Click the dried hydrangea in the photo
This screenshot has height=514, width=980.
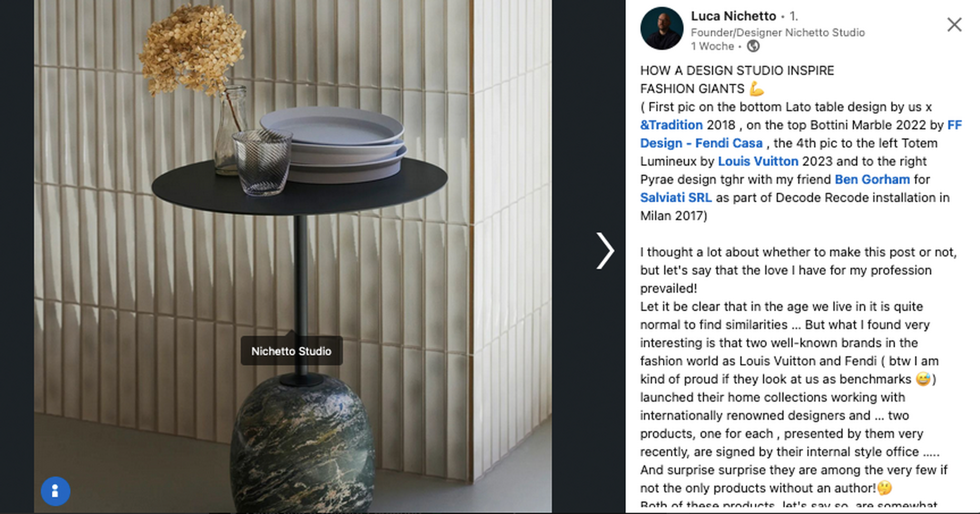pos(192,50)
